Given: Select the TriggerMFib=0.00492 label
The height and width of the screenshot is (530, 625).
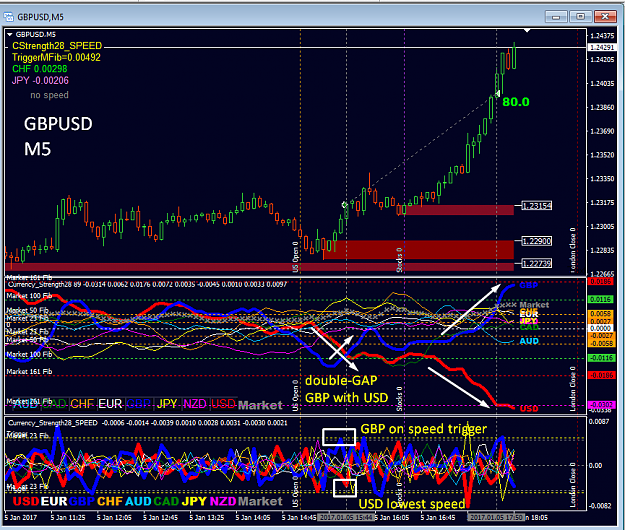Looking at the screenshot, I should [x=56, y=57].
